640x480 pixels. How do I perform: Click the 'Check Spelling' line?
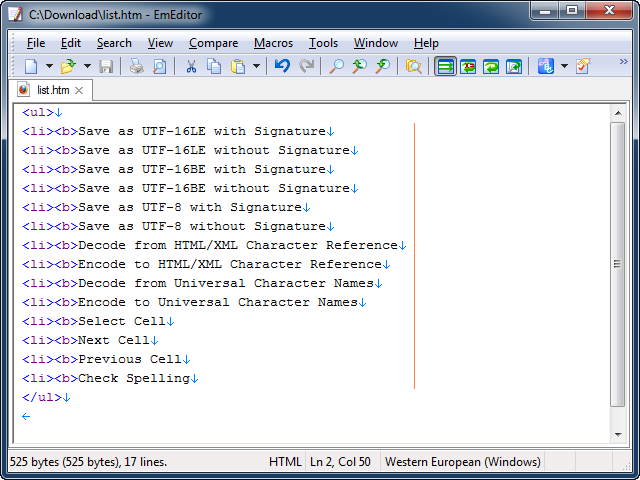pyautogui.click(x=110, y=378)
